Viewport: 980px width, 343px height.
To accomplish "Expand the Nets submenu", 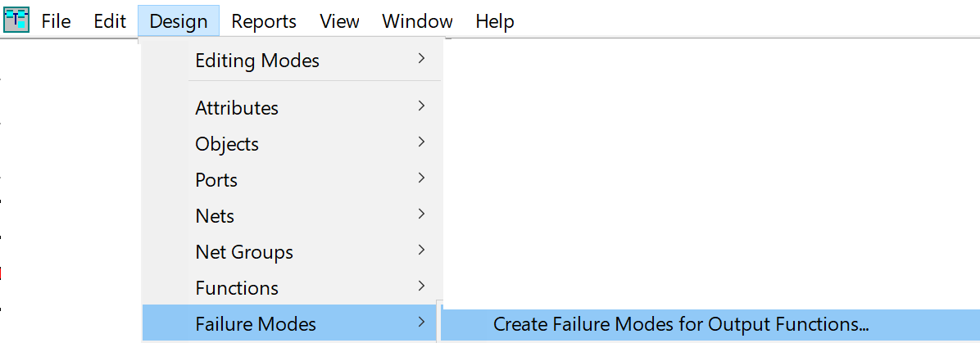I will pos(293,216).
